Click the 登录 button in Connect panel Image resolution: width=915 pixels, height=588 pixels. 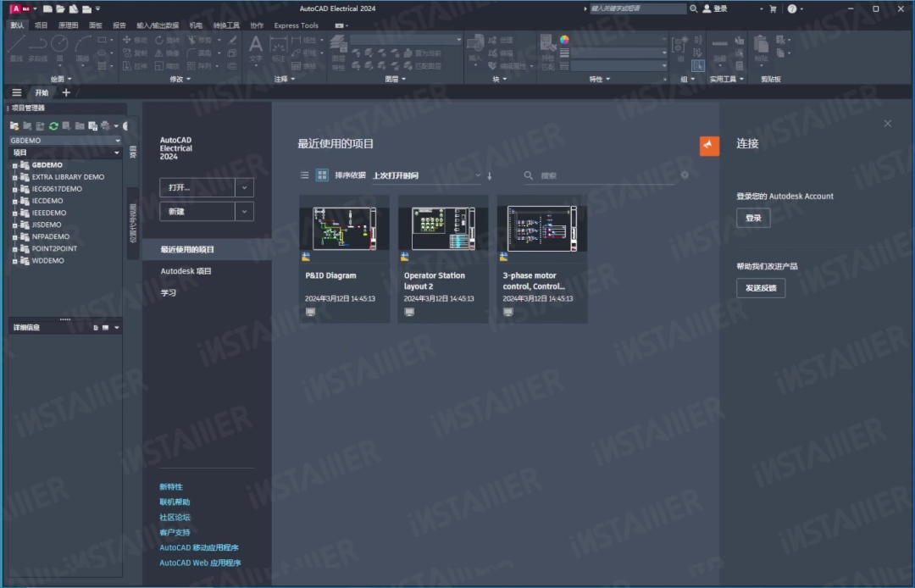click(753, 218)
